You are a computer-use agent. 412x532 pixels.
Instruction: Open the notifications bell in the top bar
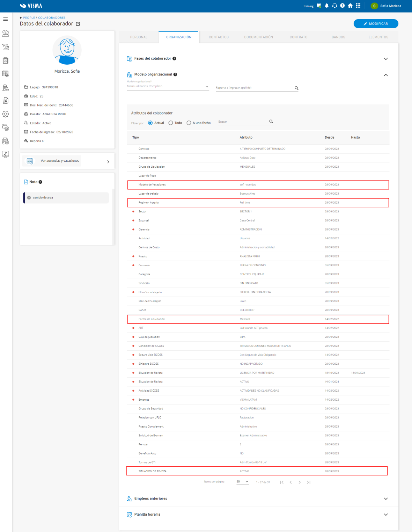coord(326,6)
